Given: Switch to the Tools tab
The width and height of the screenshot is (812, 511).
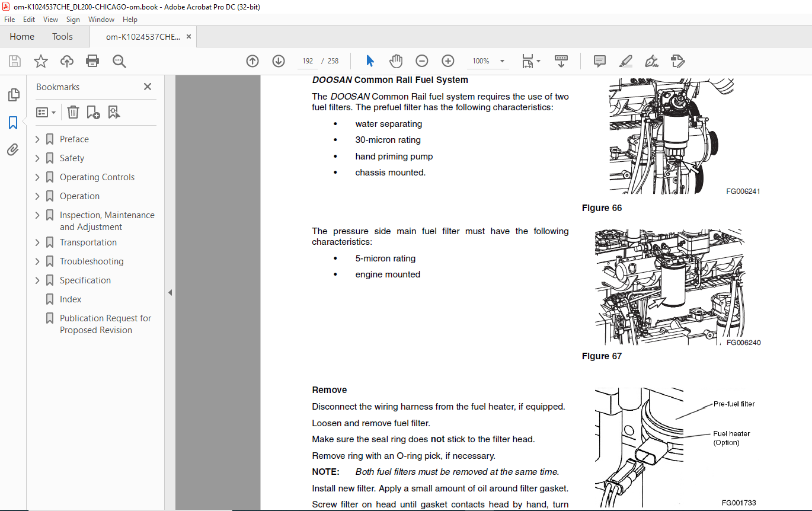Looking at the screenshot, I should point(62,37).
